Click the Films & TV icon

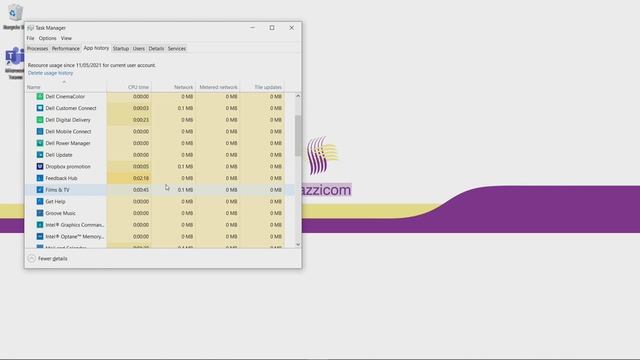tap(40, 190)
